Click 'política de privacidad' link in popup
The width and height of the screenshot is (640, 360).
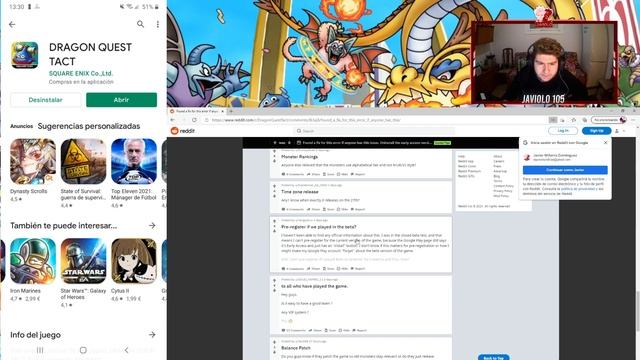pyautogui.click(x=578, y=189)
